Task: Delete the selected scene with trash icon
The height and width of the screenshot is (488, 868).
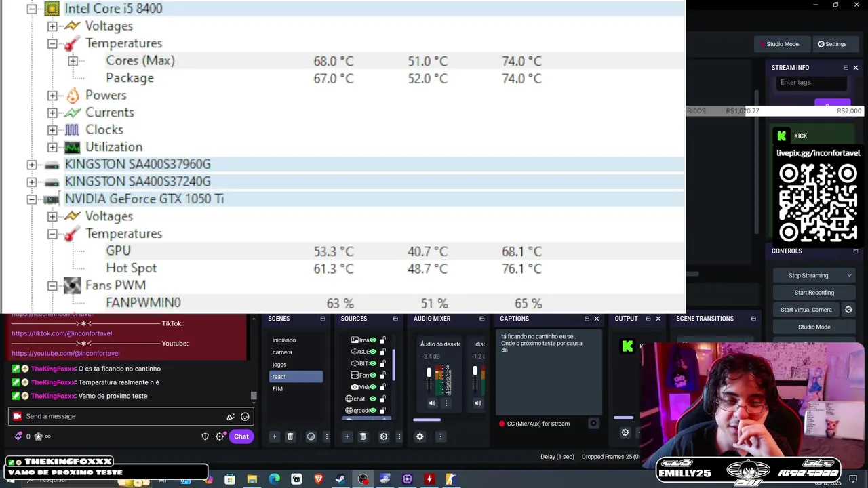Action: pos(290,436)
